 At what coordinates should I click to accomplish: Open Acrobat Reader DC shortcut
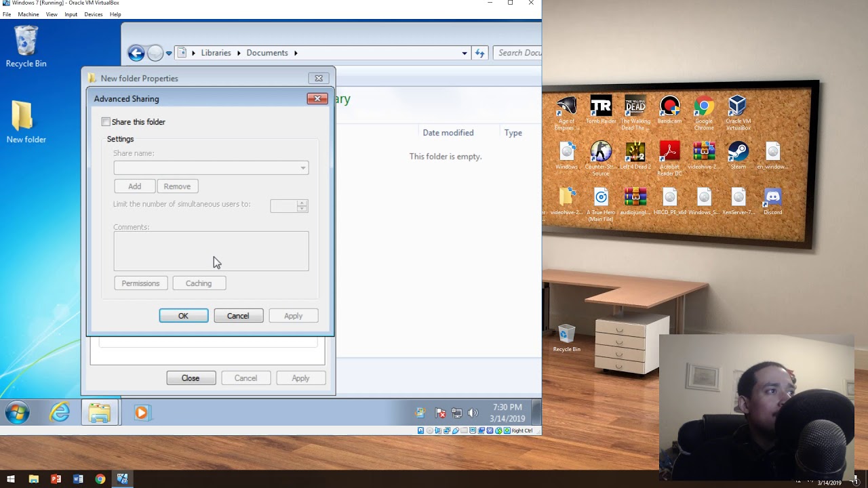point(669,159)
